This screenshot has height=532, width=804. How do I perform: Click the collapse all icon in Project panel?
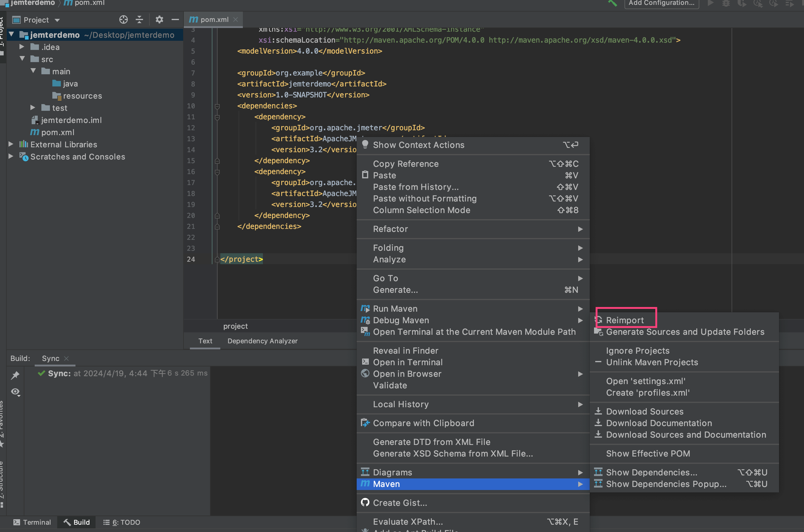139,20
